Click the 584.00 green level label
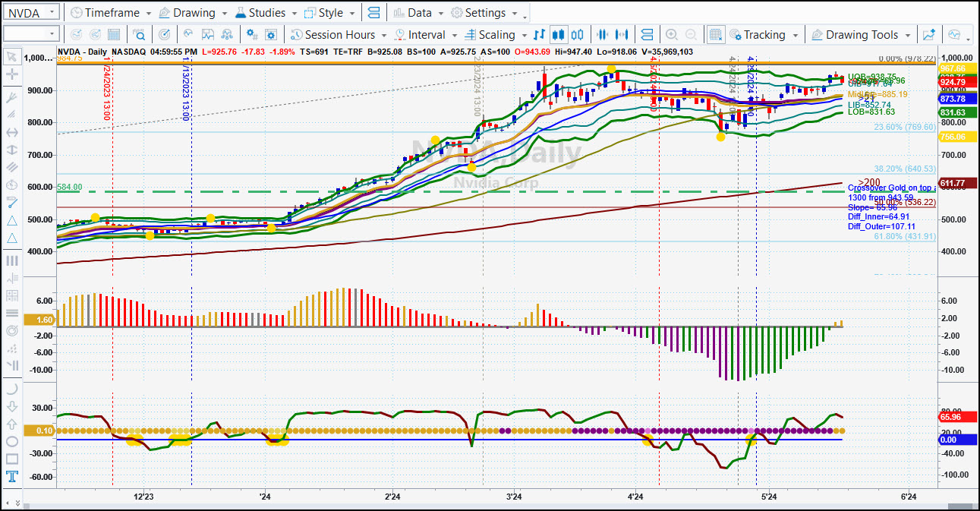Screen dimensions: 980x511 (x=70, y=187)
